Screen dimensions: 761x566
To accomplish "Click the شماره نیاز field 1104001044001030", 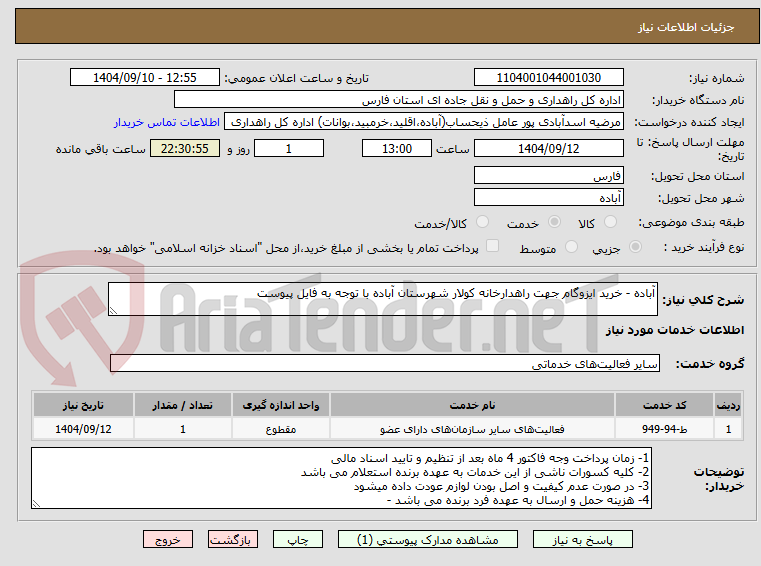I will [x=548, y=77].
